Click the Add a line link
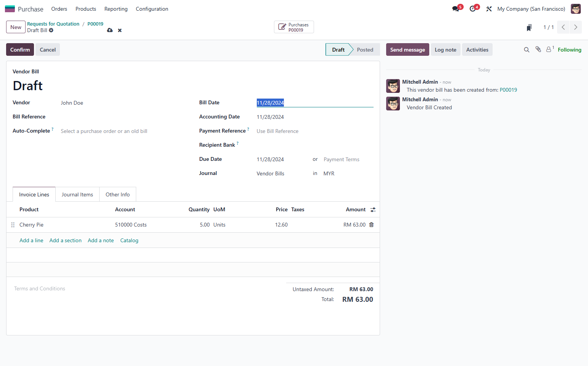This screenshot has width=588, height=366. point(31,240)
